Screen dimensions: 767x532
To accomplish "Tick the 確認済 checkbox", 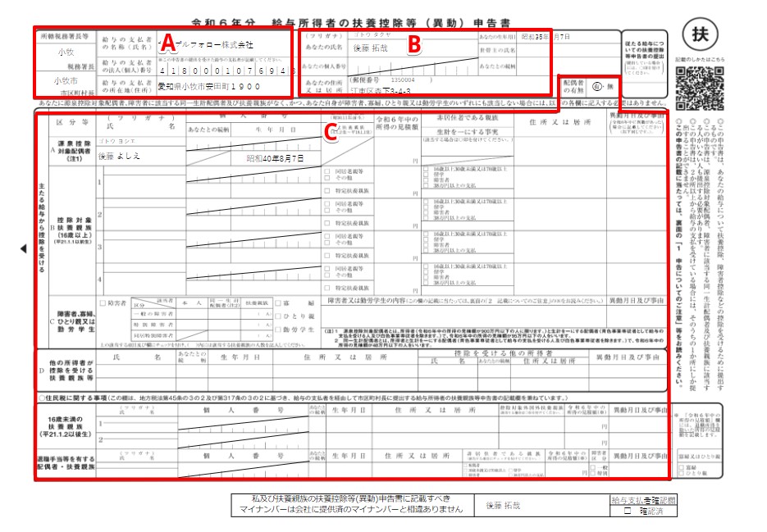I will point(628,511).
